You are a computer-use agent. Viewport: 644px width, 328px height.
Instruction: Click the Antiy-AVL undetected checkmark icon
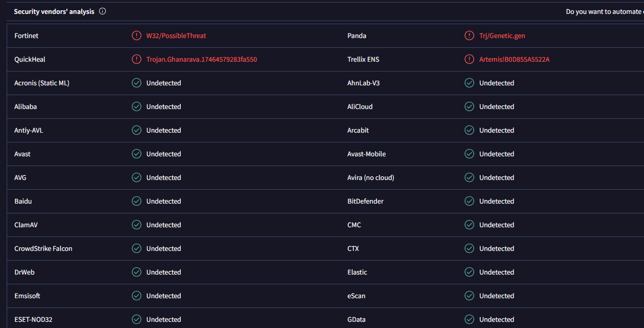coord(137,130)
